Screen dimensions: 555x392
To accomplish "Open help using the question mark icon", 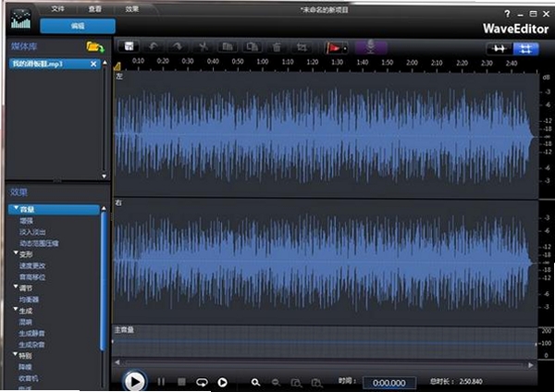I will point(507,14).
